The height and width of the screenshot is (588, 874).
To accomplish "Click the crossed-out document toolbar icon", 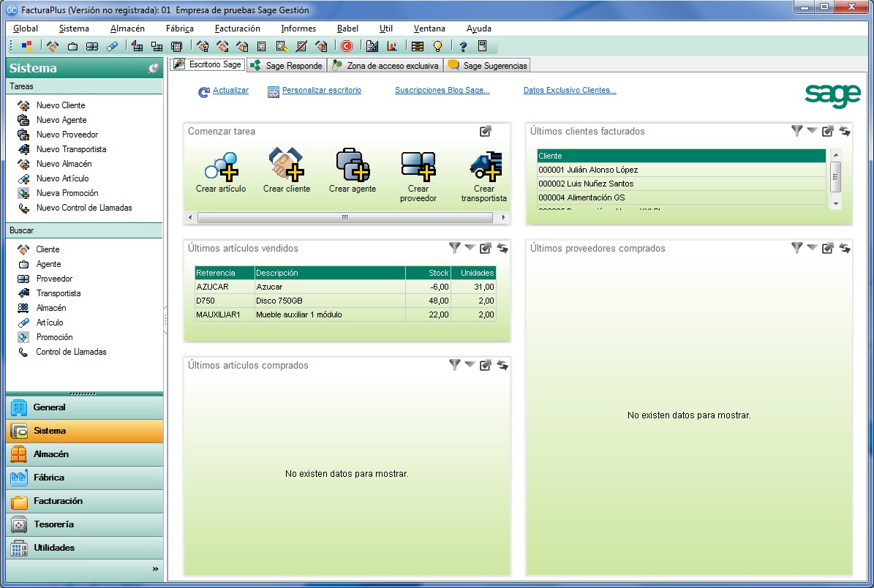I will 301,45.
